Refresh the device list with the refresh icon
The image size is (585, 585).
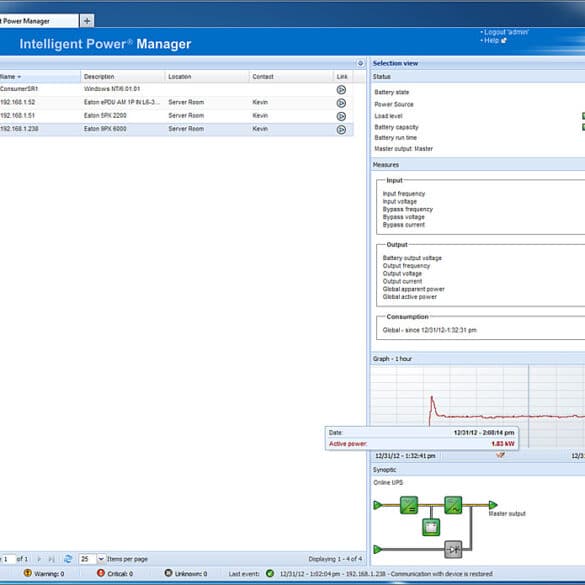pos(68,559)
